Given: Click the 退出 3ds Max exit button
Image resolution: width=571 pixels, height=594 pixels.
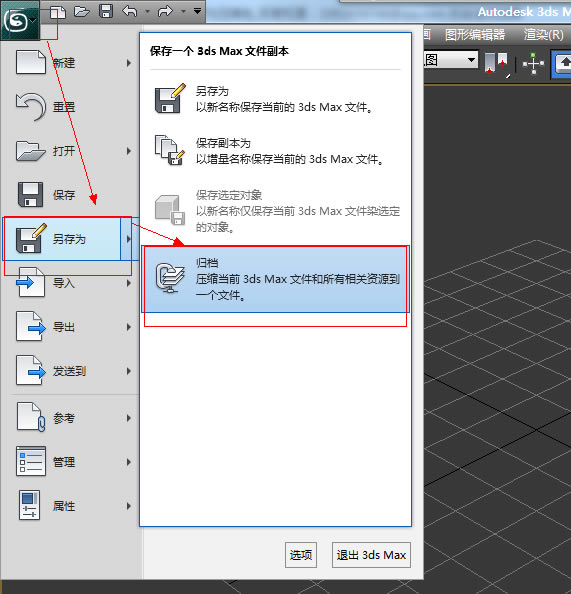Looking at the screenshot, I should [371, 555].
